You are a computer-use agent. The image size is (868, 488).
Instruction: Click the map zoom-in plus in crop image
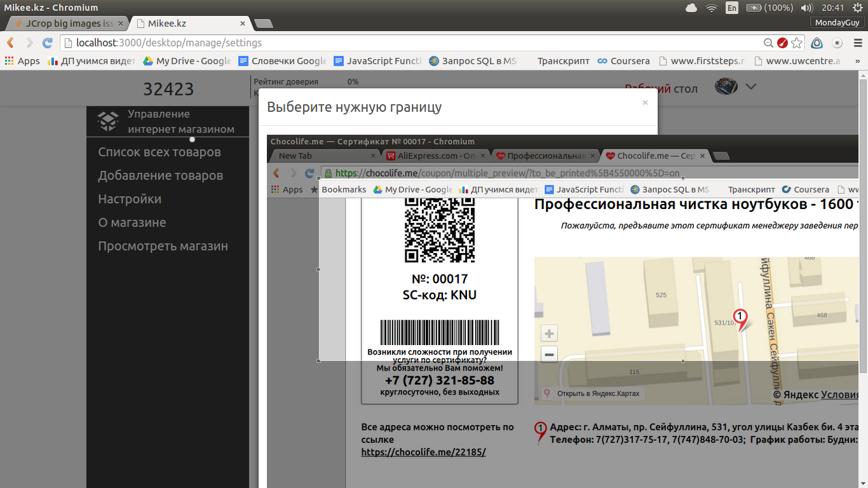point(550,334)
